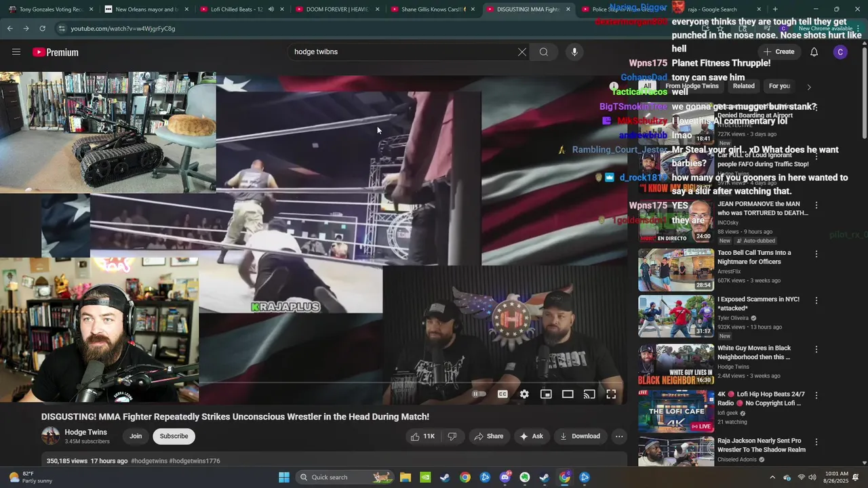Clear the search query with the X
Screen dimensions: 868x488
(x=521, y=52)
